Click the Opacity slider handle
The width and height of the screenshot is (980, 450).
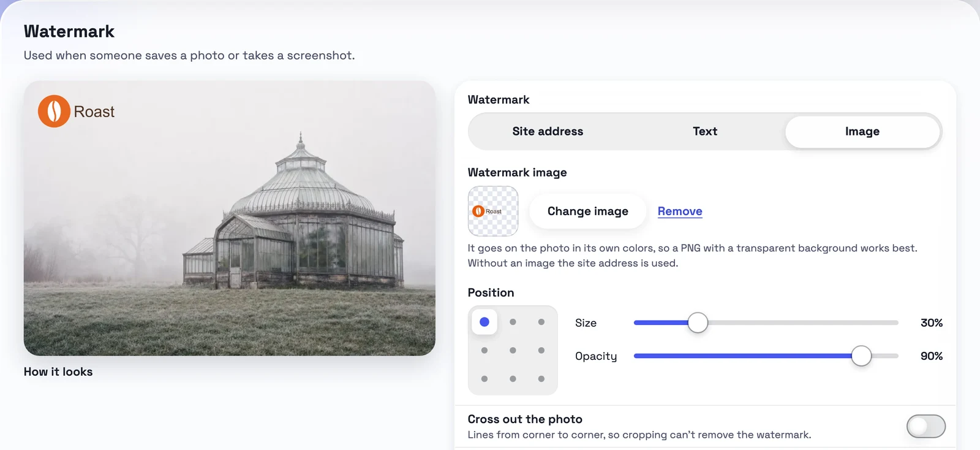click(861, 356)
